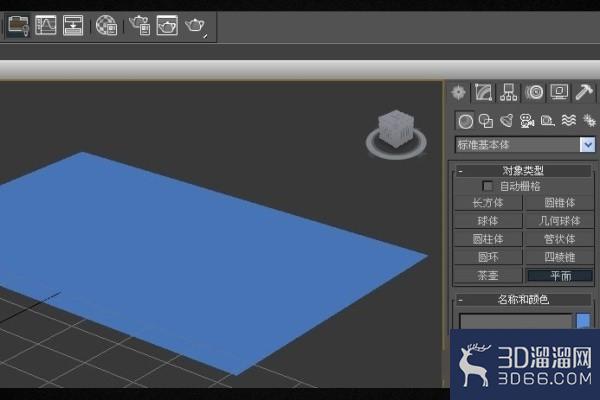Switch to the Create panel tab

coord(458,92)
